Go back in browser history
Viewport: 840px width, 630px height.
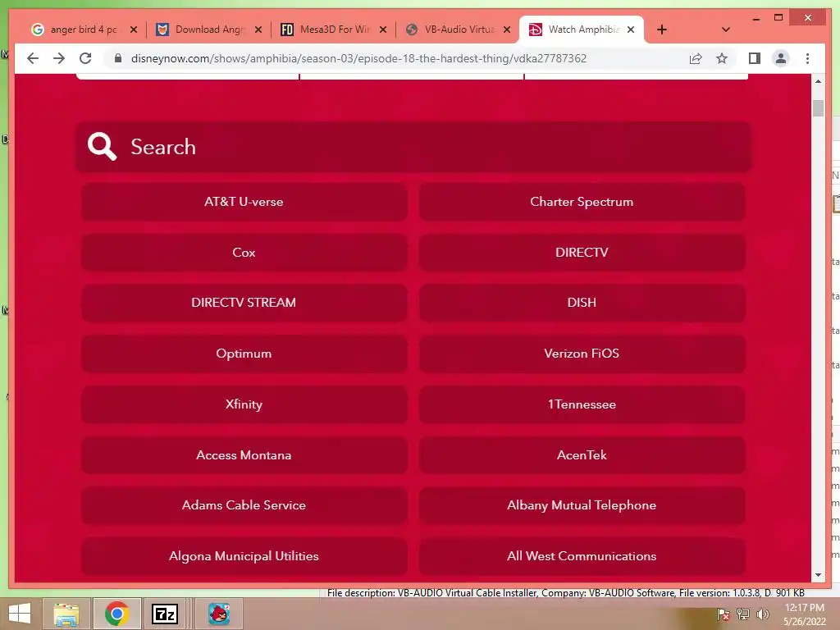(x=33, y=58)
